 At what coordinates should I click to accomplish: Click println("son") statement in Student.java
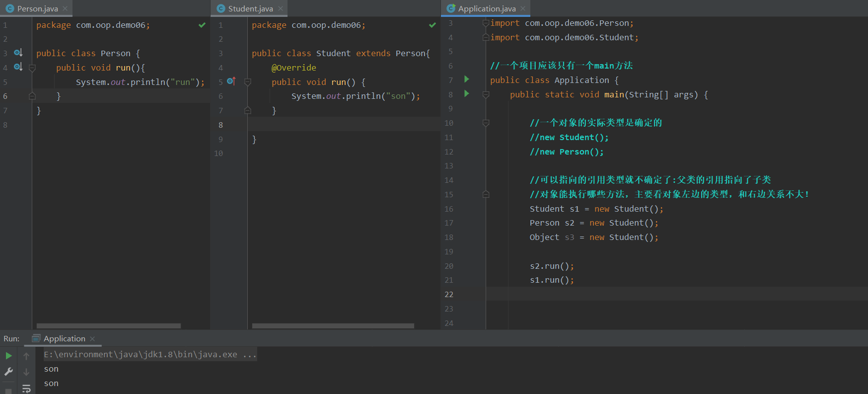tap(356, 96)
